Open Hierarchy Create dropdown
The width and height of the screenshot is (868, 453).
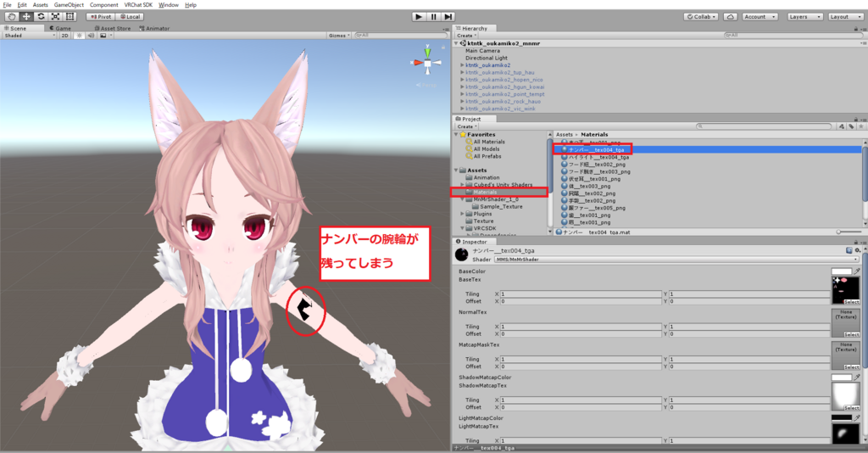(x=465, y=36)
